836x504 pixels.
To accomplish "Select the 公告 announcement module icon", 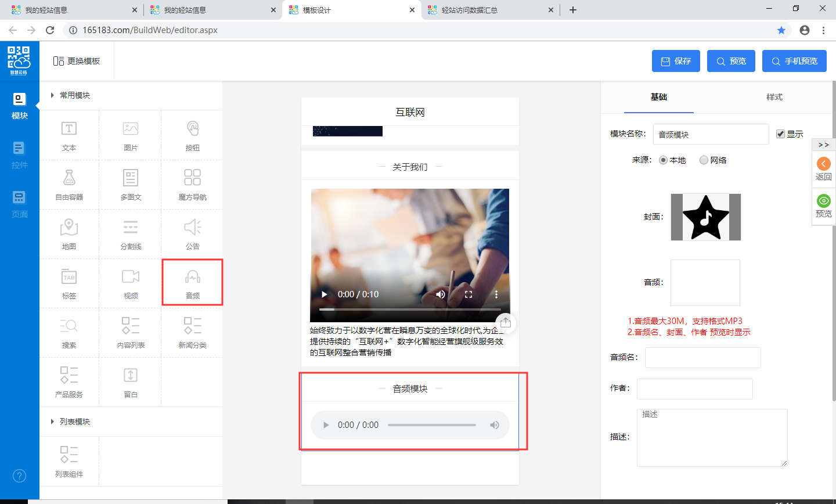I will tap(192, 228).
